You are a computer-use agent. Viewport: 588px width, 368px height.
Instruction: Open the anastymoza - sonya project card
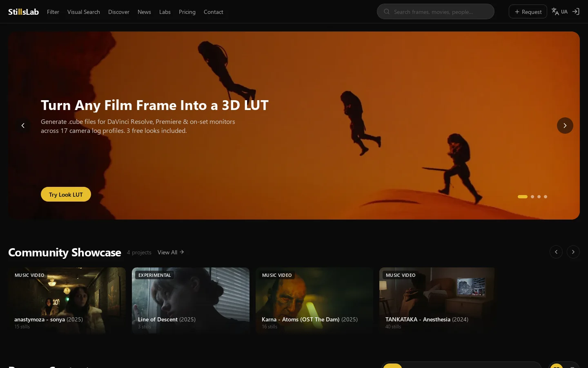coord(67,301)
